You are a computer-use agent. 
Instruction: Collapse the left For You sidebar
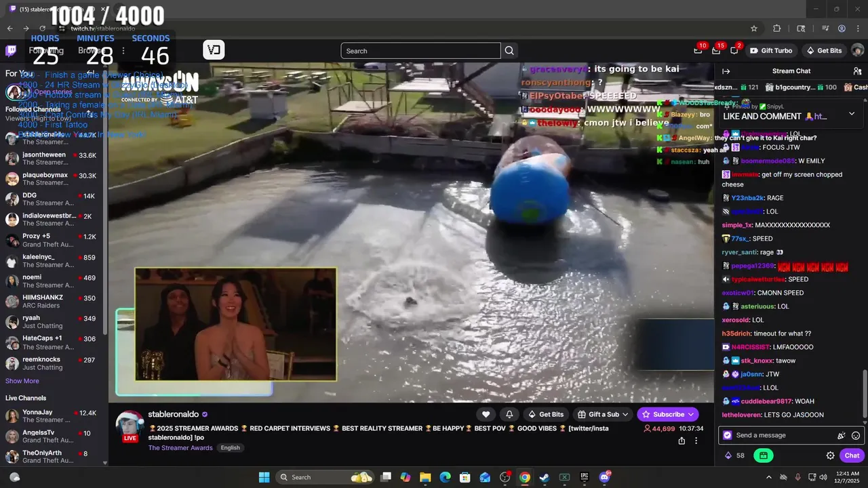(90, 73)
